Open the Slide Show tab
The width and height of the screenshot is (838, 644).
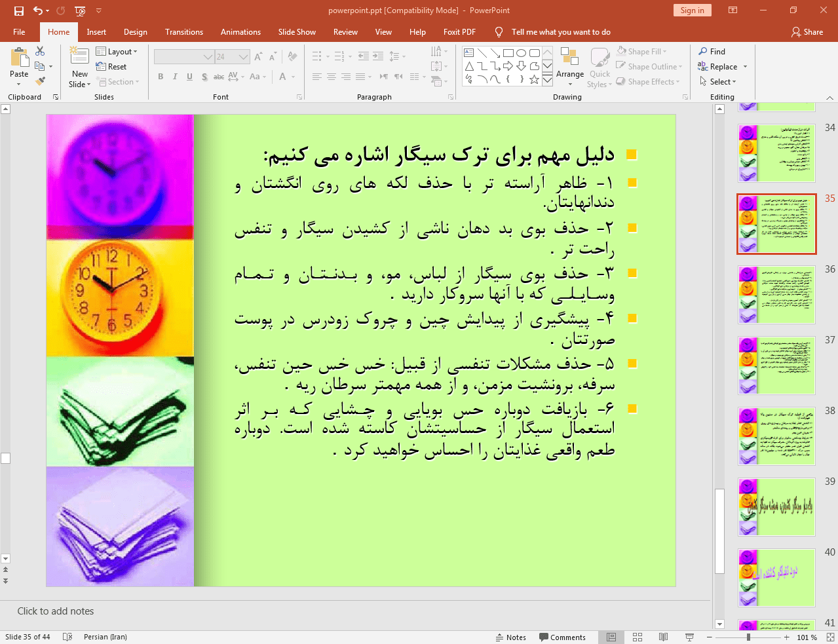[x=297, y=32]
